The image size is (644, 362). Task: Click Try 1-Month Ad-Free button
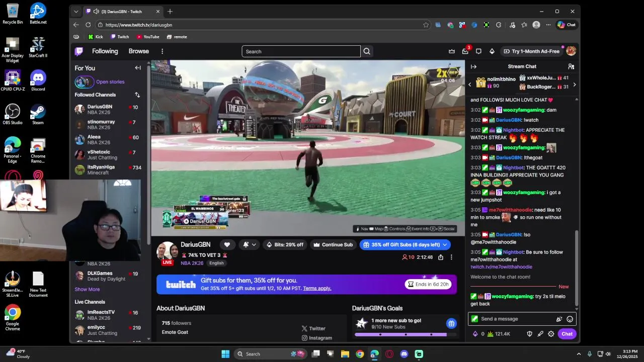531,51
